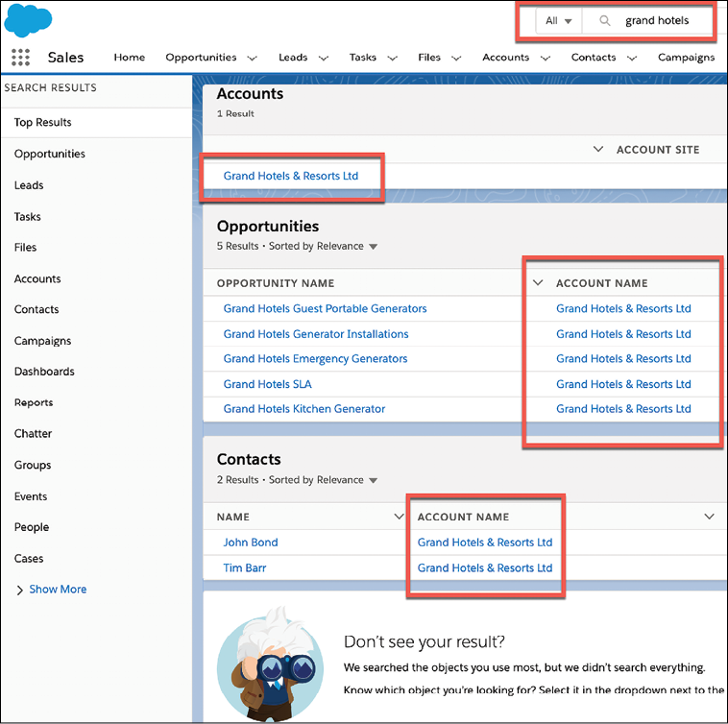Screen dimensions: 728x724
Task: Open account link in Kitchen Generator row
Action: pos(623,409)
